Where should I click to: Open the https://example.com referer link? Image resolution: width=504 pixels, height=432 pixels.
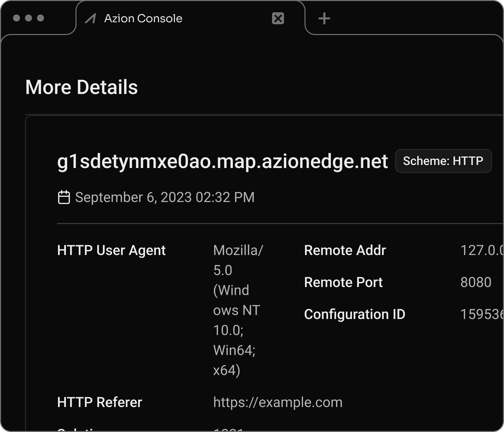(278, 402)
